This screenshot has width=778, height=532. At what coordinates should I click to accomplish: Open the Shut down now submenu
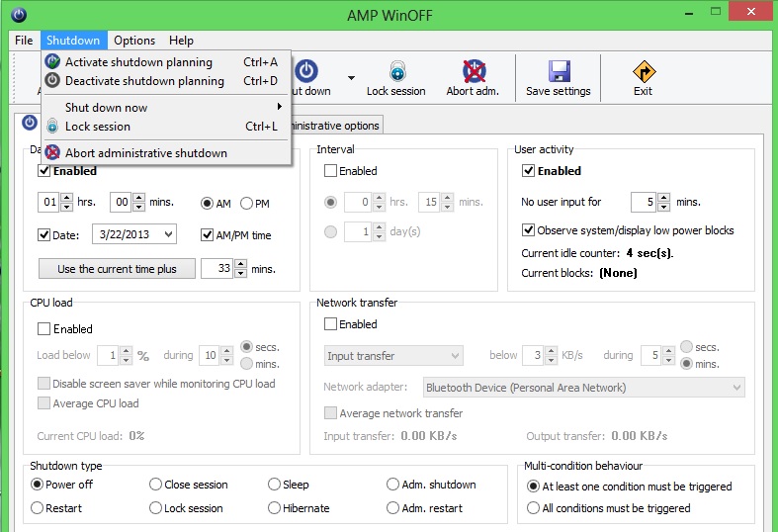coord(166,108)
